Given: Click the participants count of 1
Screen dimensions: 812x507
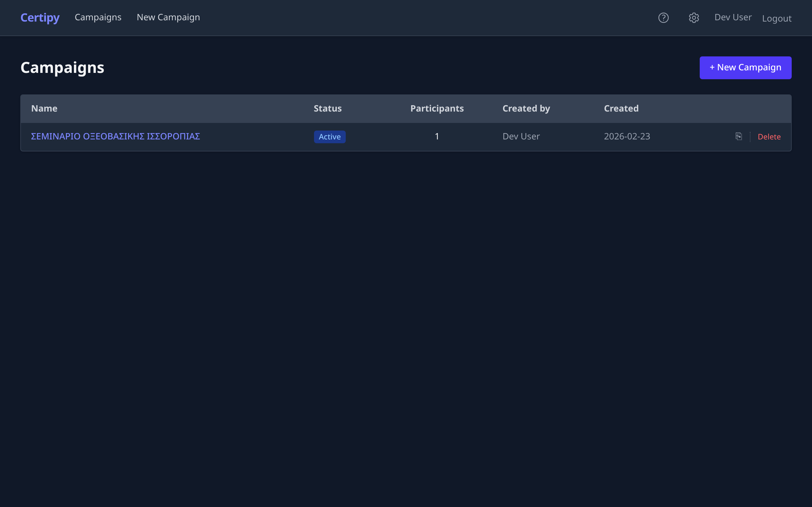Looking at the screenshot, I should (x=437, y=136).
